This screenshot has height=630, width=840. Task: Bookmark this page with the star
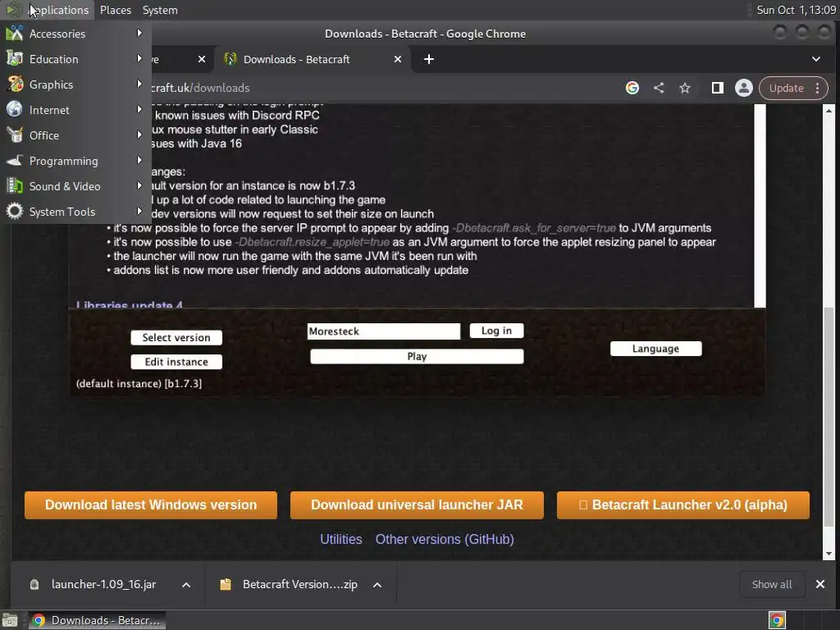(685, 88)
